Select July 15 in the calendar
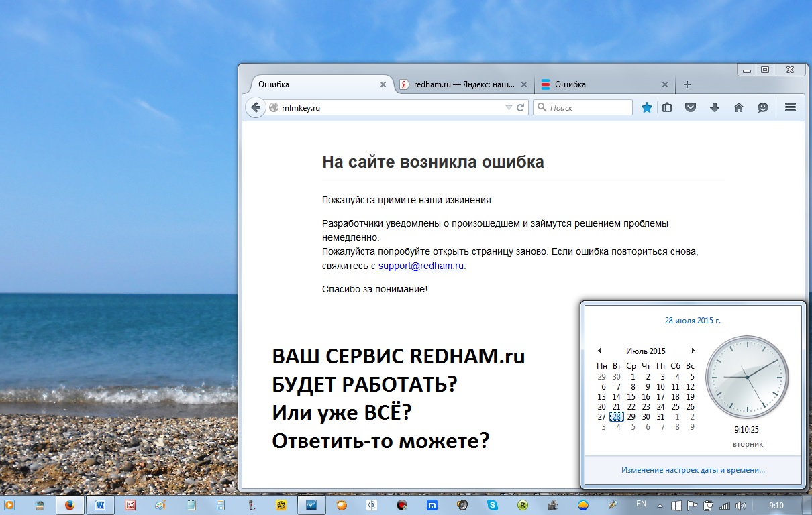 click(631, 397)
